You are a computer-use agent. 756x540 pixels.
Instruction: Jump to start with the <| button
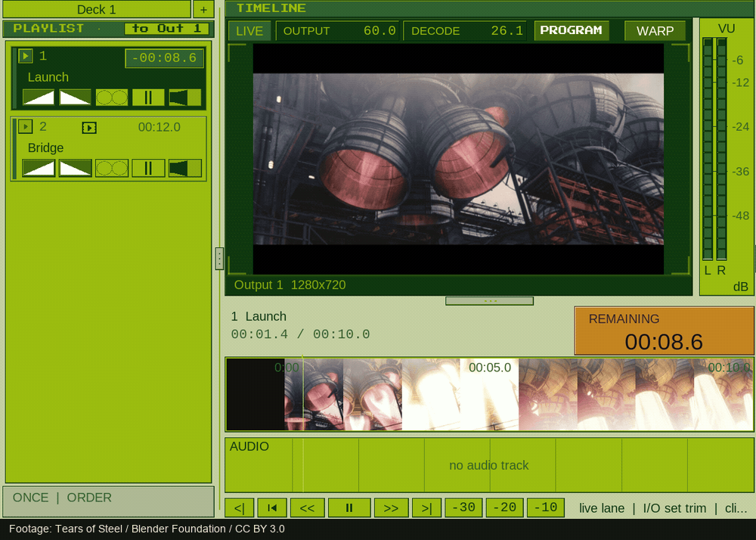tap(239, 507)
